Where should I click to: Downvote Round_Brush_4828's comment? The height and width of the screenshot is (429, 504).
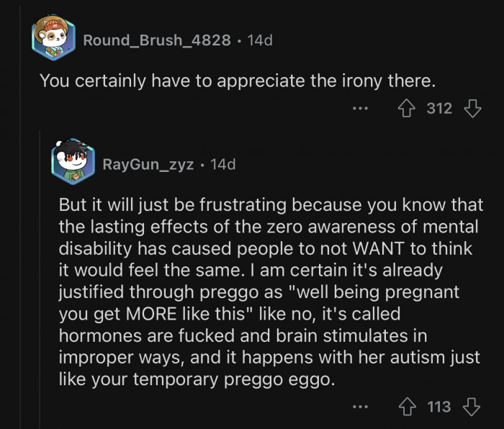[x=472, y=109]
